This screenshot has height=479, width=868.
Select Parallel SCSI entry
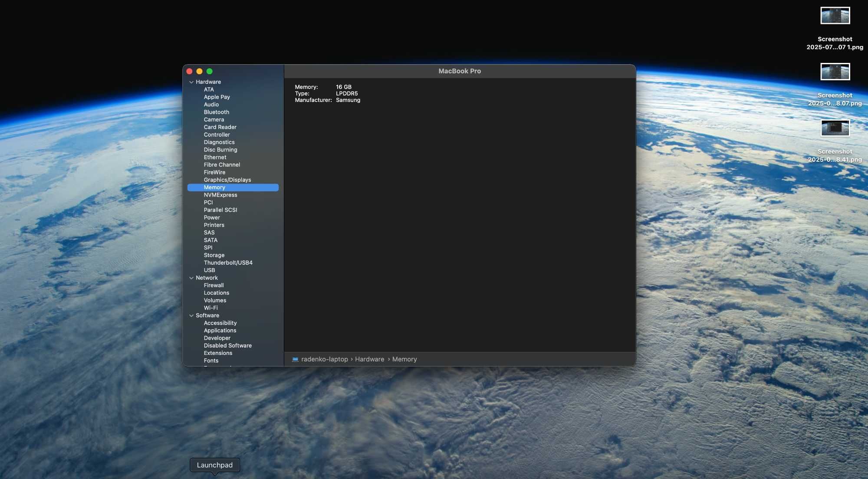220,210
